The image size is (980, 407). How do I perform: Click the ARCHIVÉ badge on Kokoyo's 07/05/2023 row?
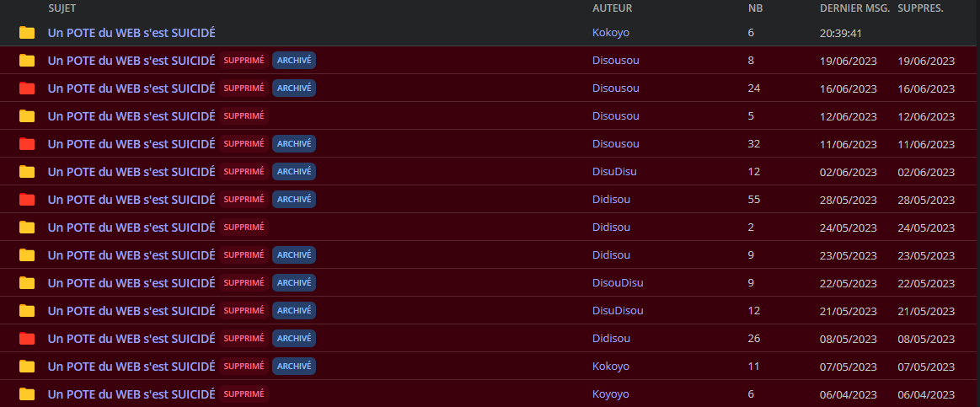(x=294, y=367)
